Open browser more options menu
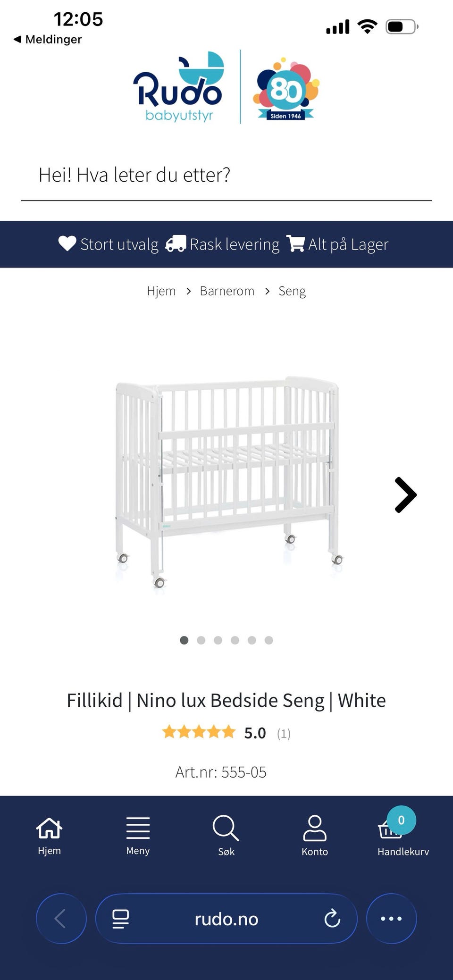 pyautogui.click(x=391, y=919)
